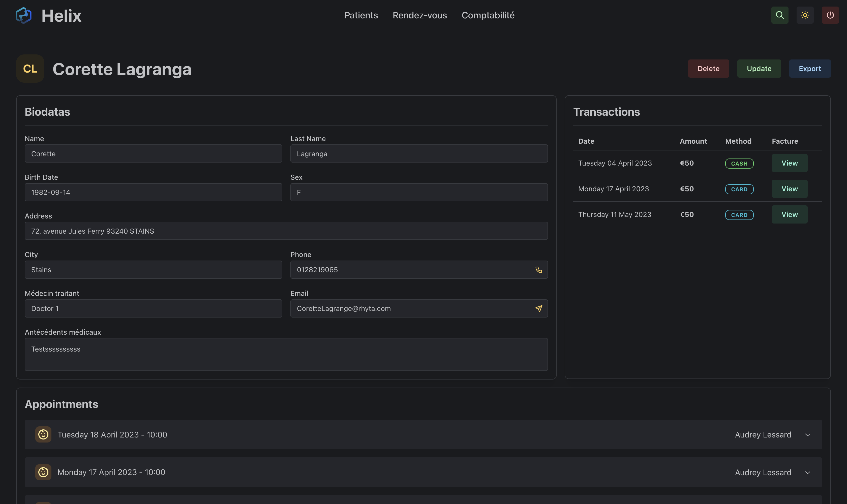Click the send email paper-plane icon
This screenshot has height=504, width=847.
pyautogui.click(x=538, y=308)
